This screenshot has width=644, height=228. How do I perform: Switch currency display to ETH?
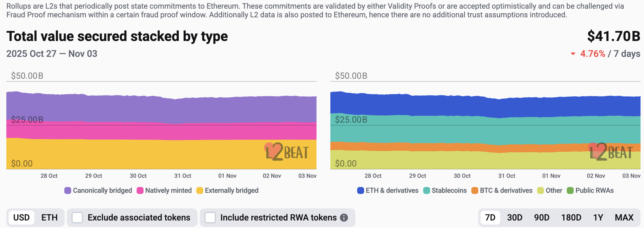[49, 218]
